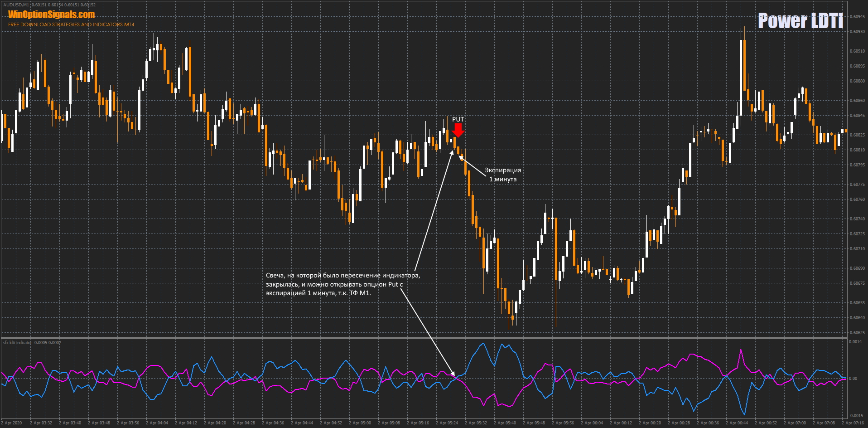Click the sfx-ldti-indicator label
Screen dimensions: 868x428
pos(18,342)
